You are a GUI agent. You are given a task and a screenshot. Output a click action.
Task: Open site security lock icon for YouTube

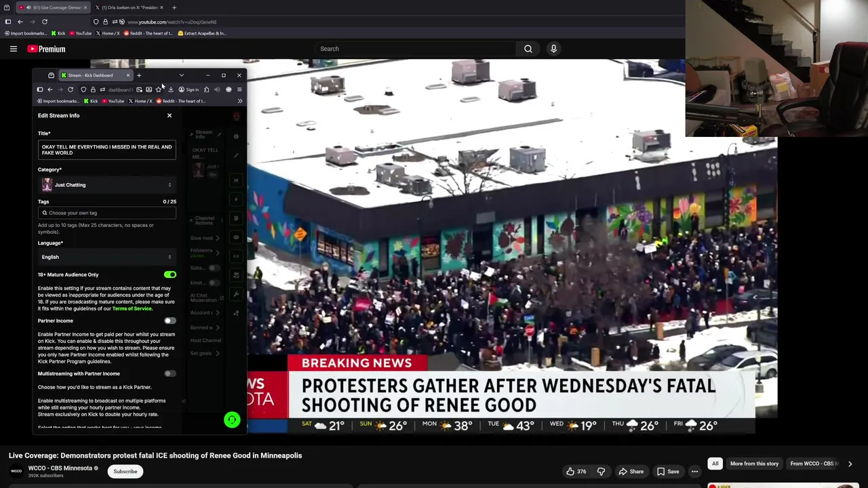[x=105, y=22]
